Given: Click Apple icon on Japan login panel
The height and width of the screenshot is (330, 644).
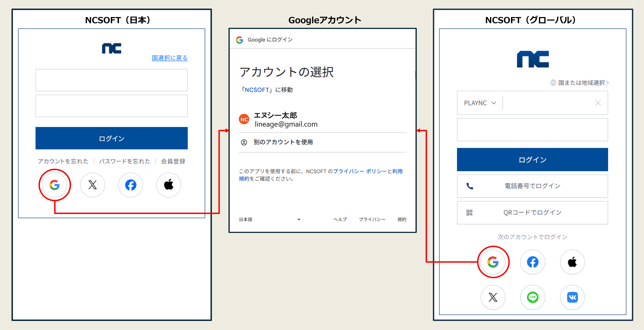Looking at the screenshot, I should [168, 185].
